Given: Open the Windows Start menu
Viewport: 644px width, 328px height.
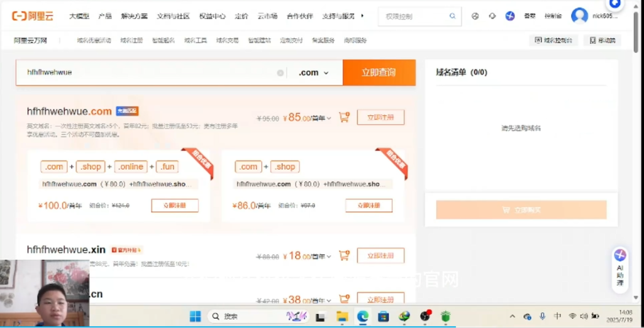Looking at the screenshot, I should tap(195, 317).
